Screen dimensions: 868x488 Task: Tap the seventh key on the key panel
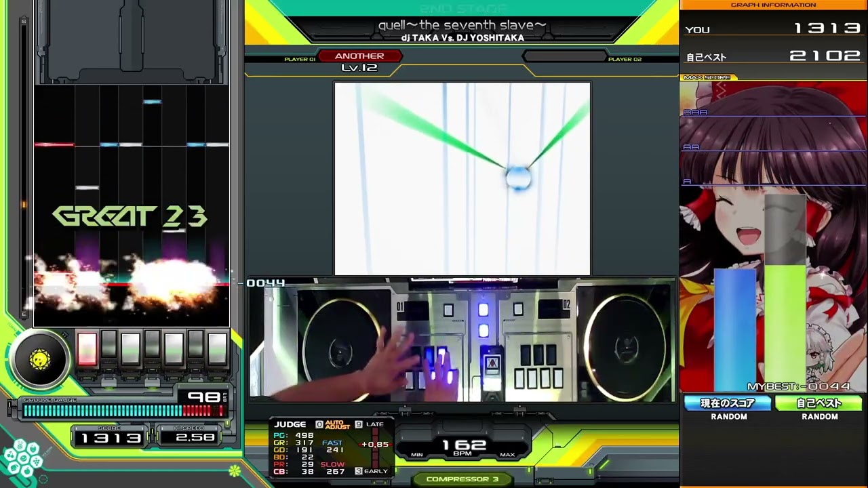tap(217, 349)
